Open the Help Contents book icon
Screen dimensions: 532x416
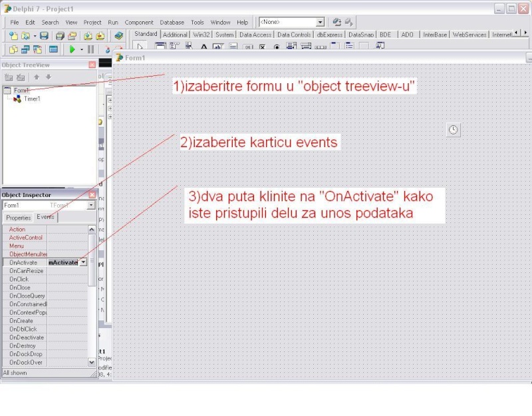pyautogui.click(x=118, y=35)
